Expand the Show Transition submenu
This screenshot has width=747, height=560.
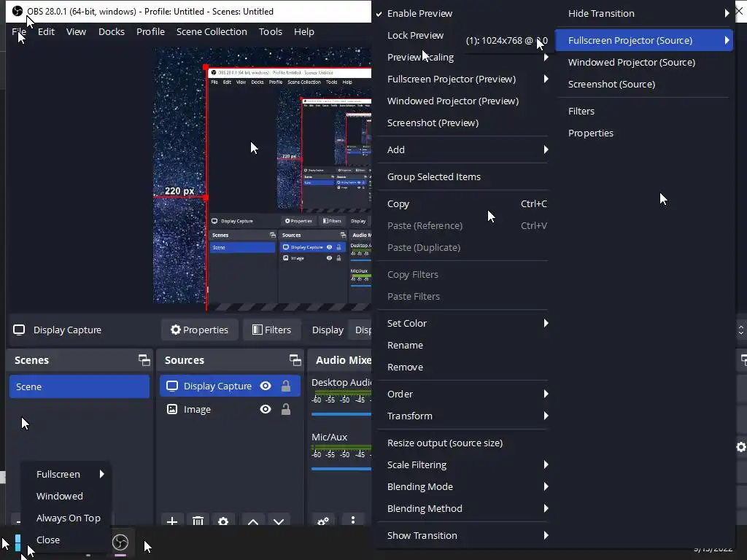[x=462, y=535]
